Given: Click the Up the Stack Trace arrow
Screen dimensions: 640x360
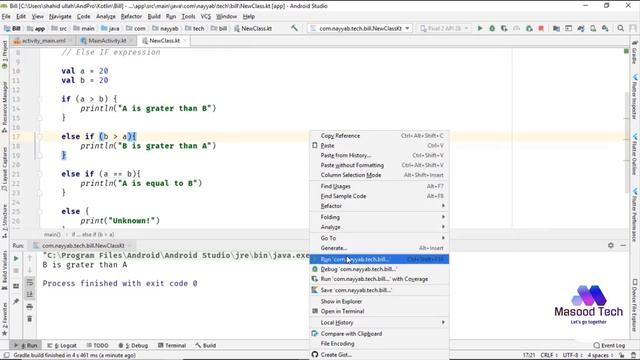Looking at the screenshot, I should (x=29, y=258).
